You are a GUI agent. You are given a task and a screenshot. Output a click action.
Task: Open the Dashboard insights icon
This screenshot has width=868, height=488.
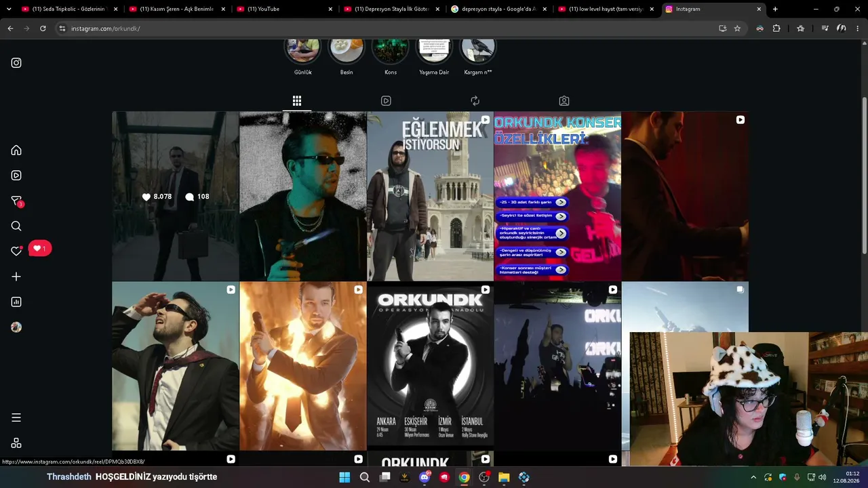coord(16,302)
